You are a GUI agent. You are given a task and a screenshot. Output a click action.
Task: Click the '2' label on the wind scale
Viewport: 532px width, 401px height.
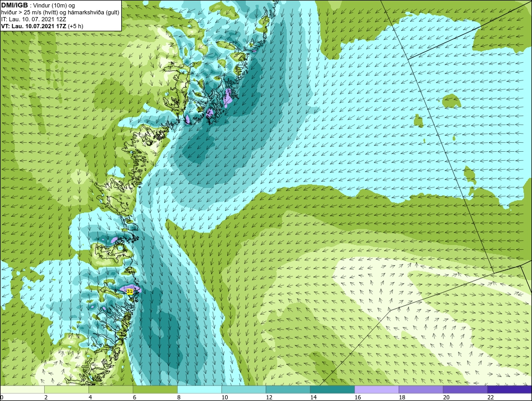(x=46, y=398)
